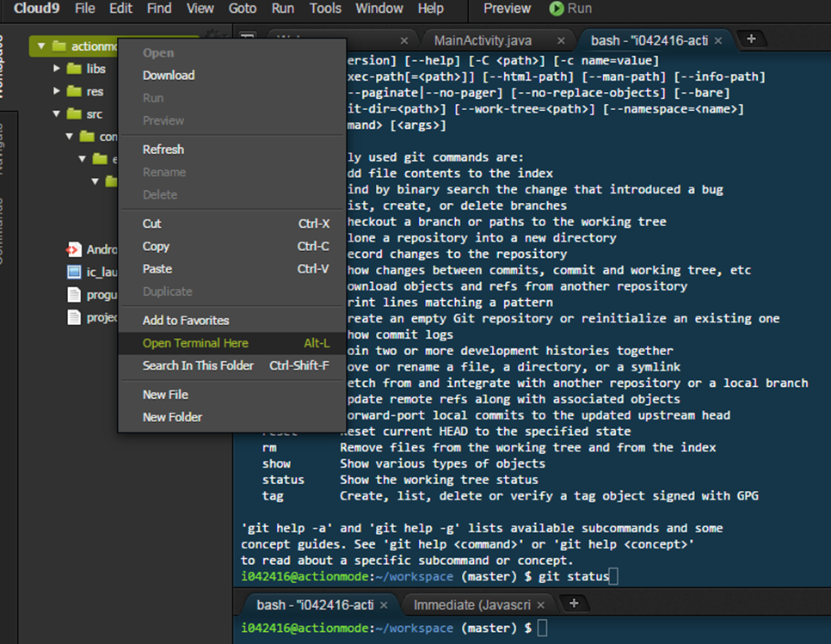Create a New Folder from context menu
This screenshot has height=644, width=831.
tap(232, 417)
